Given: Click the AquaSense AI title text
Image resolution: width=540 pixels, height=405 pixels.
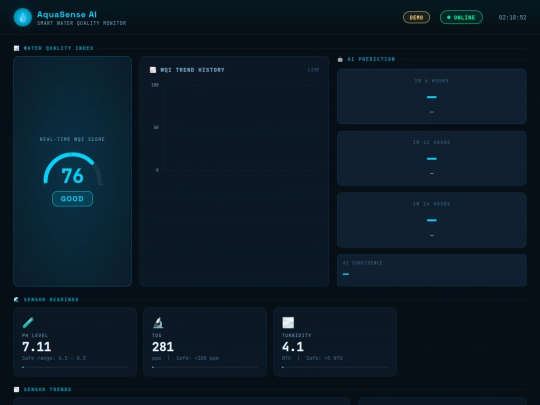Looking at the screenshot, I should [67, 14].
